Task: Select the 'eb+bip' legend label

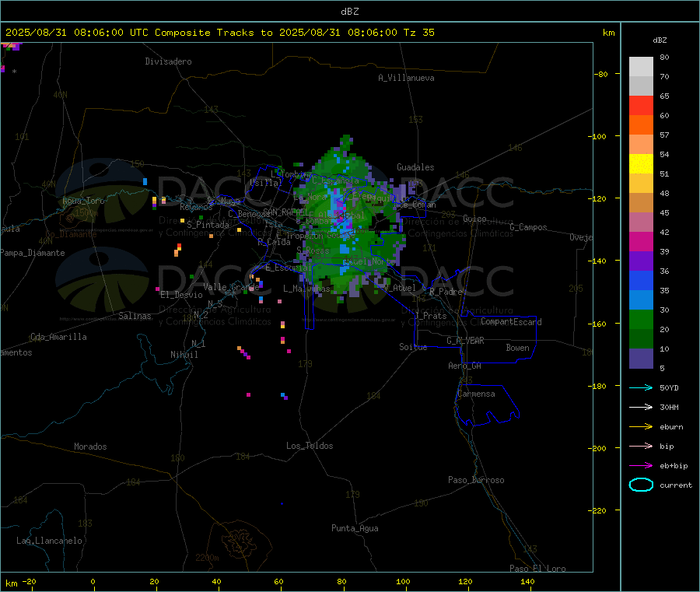Action: [x=674, y=466]
